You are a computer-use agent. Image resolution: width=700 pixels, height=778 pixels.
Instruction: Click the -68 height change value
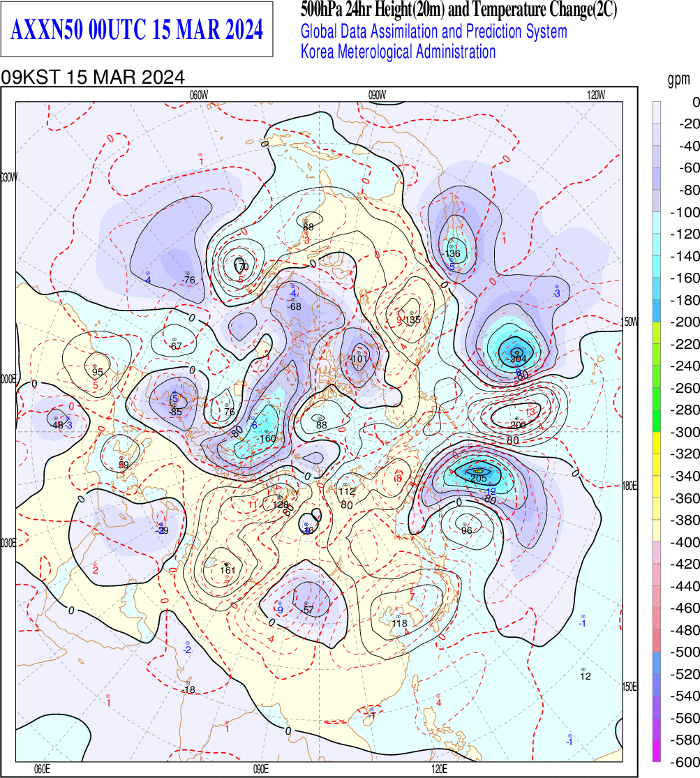pos(294,306)
